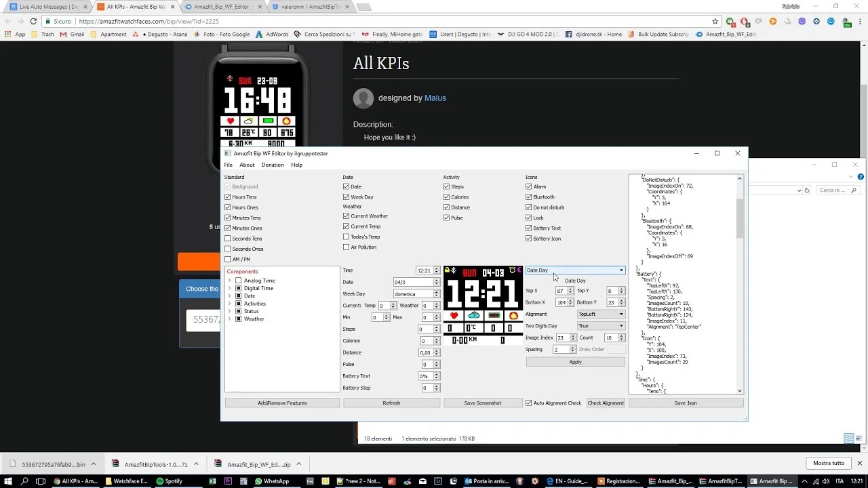This screenshot has width=868, height=488.
Task: Toggle the Battery Icon checkbox
Action: coord(529,239)
